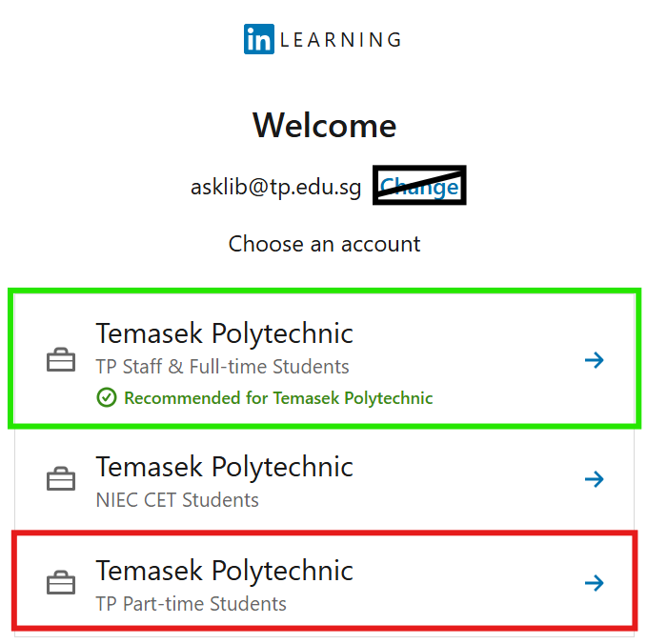Choose the 'TP Part-time Students' subtitle
Image resolution: width=647 pixels, height=644 pixels.
coord(191,603)
